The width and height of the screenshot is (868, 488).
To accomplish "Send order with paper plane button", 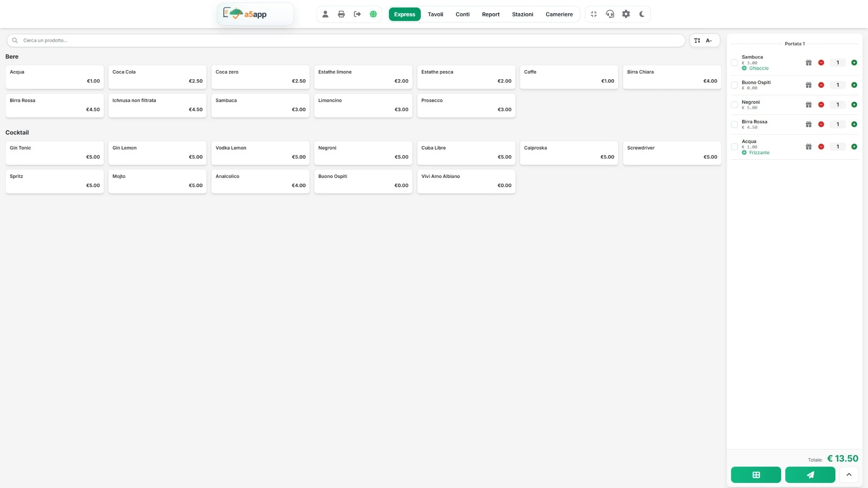I will click(x=810, y=474).
